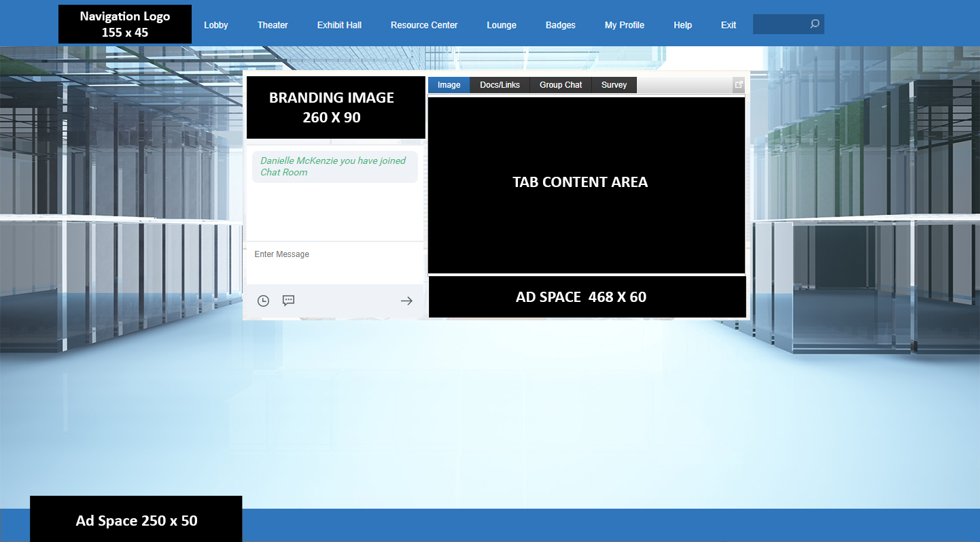Click the Tab Content Area
Screen dimensions: 980x542
coord(587,185)
